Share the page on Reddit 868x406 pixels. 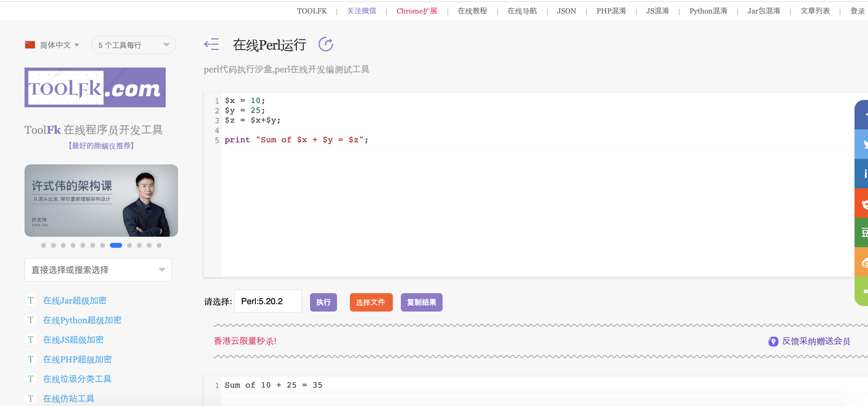tap(864, 203)
